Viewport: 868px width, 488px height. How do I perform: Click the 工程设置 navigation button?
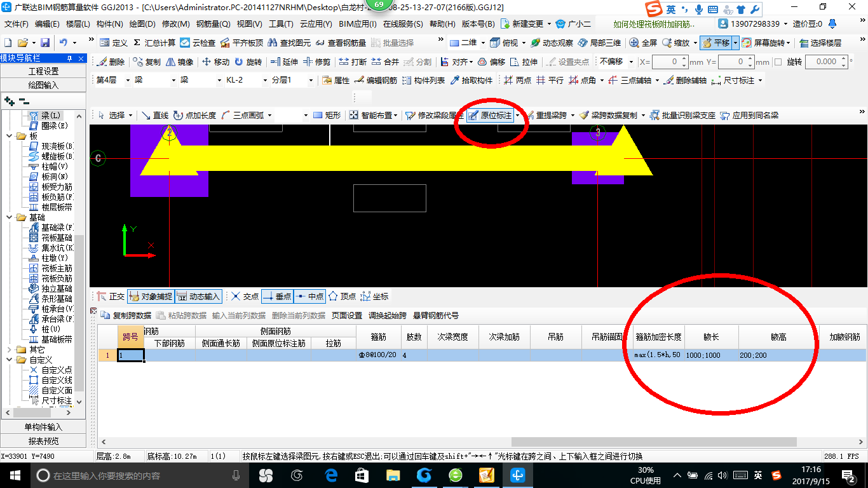coord(43,71)
